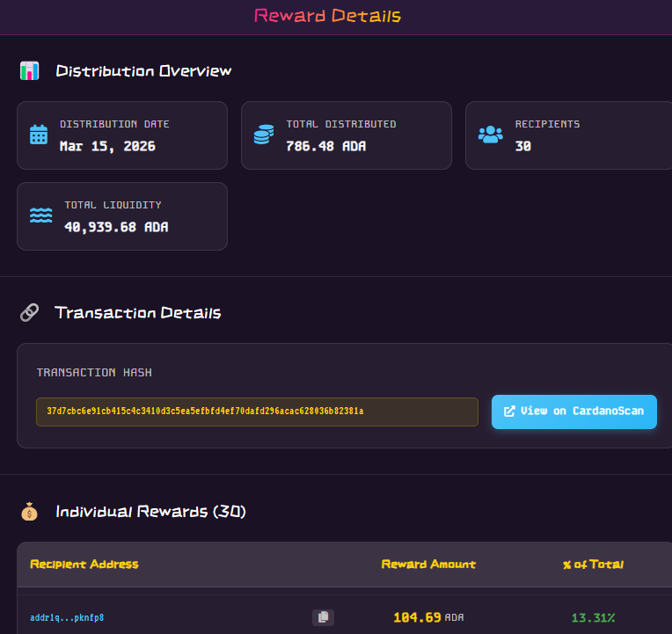Click the calendar icon in Distribution Date card
Image resolution: width=672 pixels, height=634 pixels.
[x=39, y=135]
